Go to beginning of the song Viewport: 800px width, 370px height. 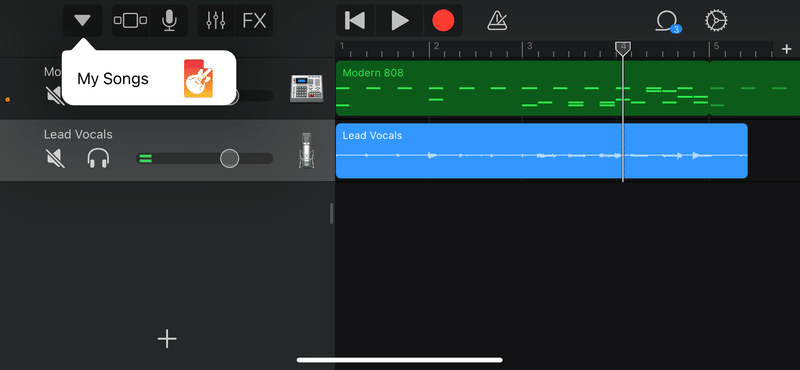point(355,20)
